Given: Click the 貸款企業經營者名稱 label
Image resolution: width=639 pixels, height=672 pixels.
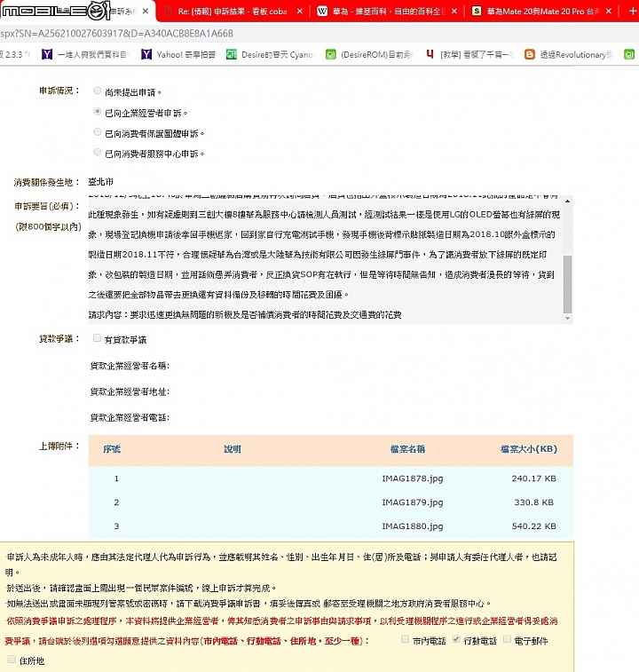Looking at the screenshot, I should coord(130,366).
